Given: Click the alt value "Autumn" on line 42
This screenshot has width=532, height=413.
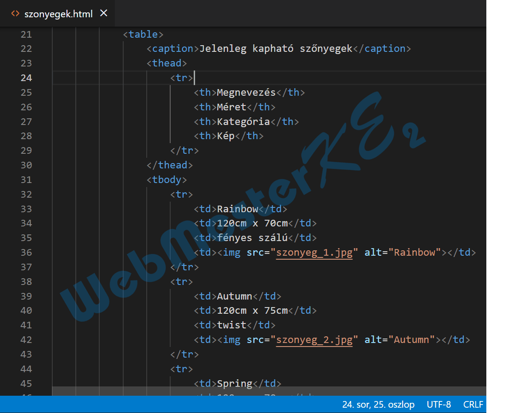Looking at the screenshot, I should tap(412, 340).
